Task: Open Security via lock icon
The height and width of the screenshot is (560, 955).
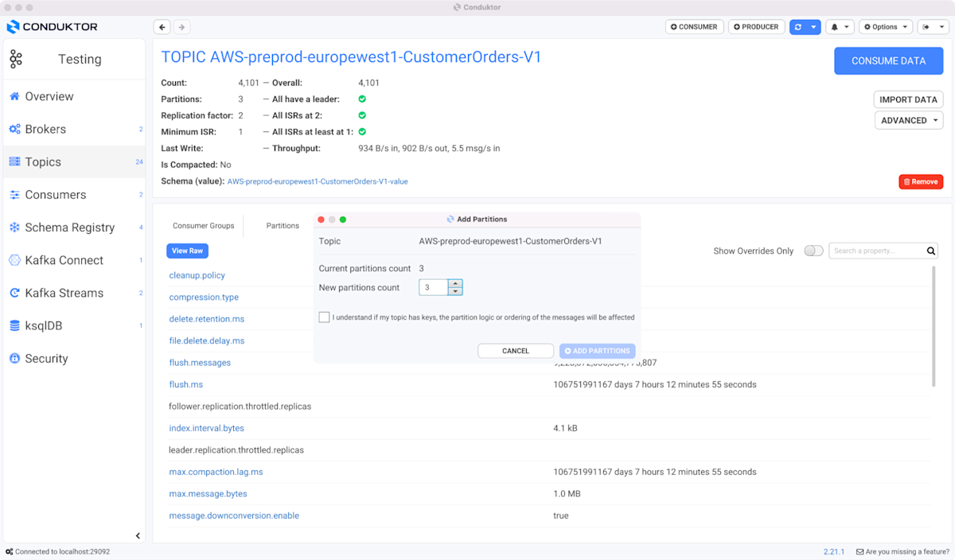Action: tap(14, 359)
